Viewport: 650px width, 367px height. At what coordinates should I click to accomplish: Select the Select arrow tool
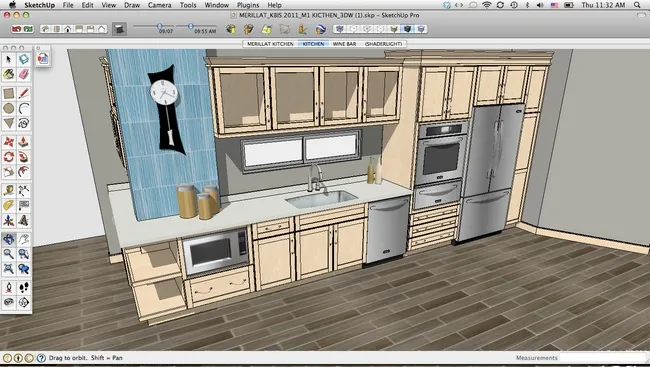(x=9, y=59)
